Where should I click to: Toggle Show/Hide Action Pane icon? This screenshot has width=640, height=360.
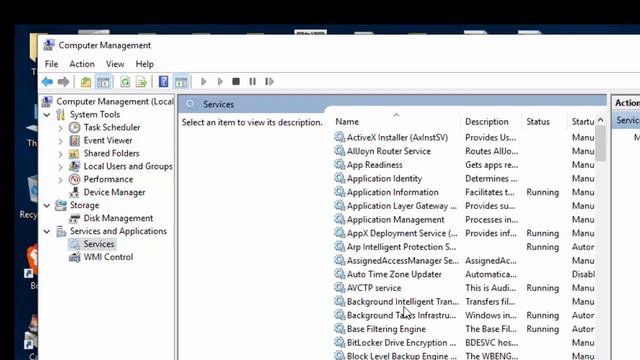pyautogui.click(x=181, y=82)
